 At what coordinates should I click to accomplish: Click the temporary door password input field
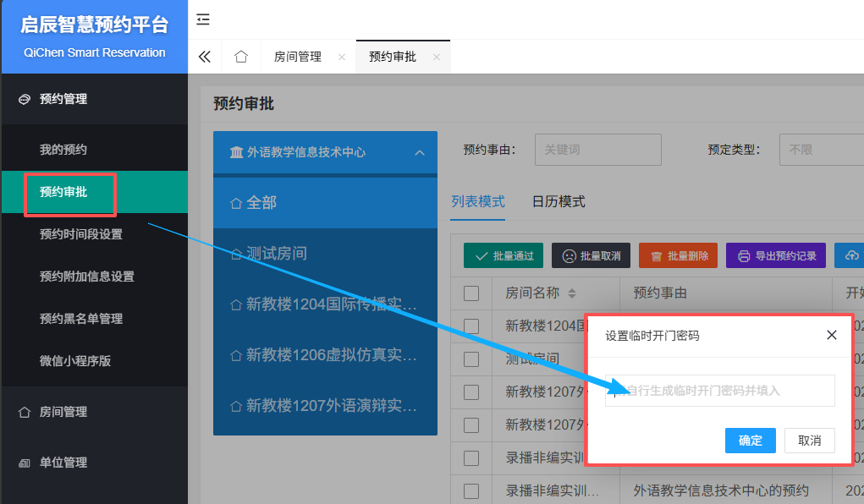pyautogui.click(x=719, y=391)
